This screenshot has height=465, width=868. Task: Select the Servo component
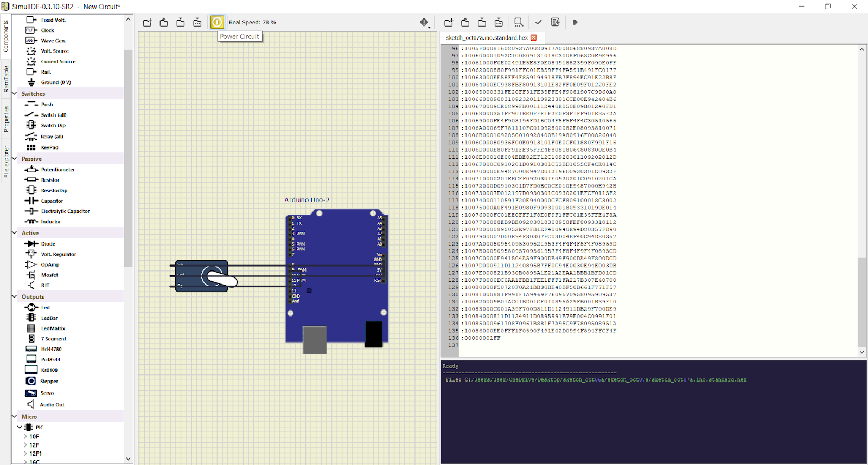point(47,393)
